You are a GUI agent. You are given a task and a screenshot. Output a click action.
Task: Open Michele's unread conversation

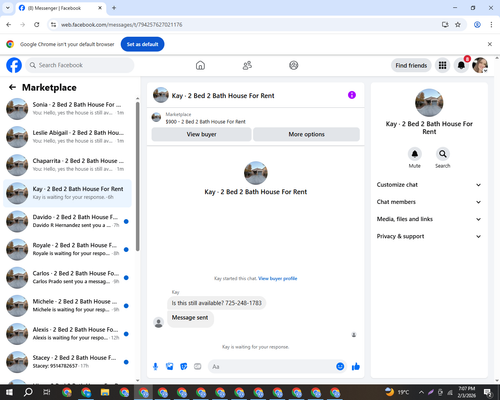click(67, 306)
